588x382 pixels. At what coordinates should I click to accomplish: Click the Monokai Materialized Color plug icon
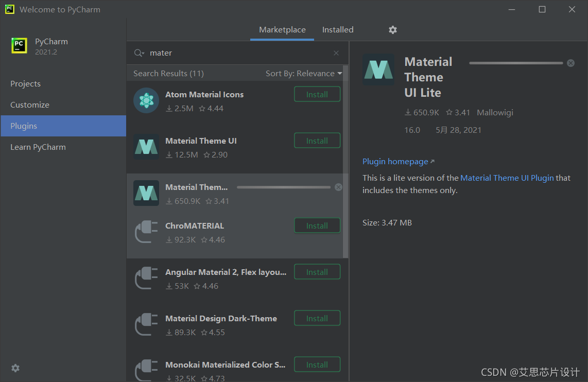click(146, 370)
